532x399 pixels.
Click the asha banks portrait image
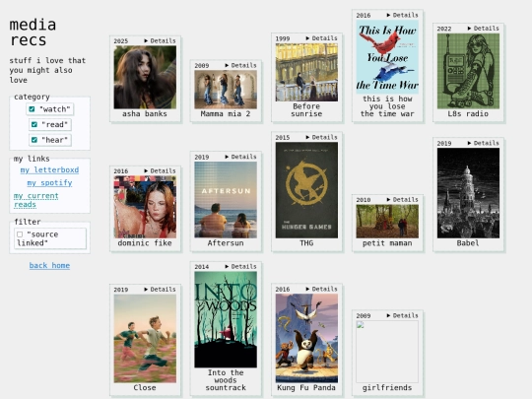click(145, 78)
